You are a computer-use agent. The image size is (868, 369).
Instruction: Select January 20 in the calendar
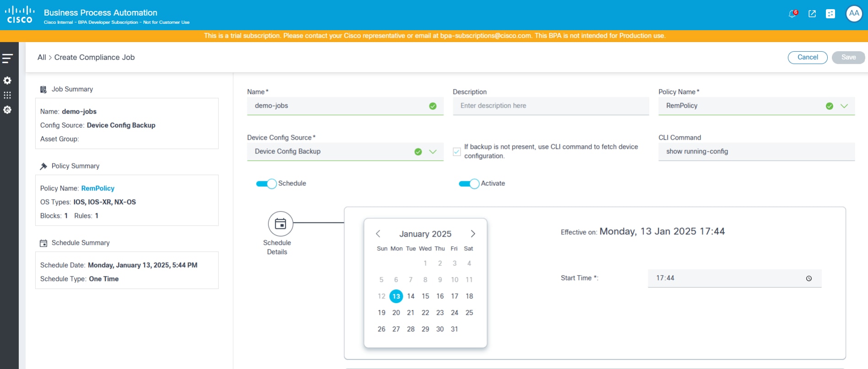(396, 313)
